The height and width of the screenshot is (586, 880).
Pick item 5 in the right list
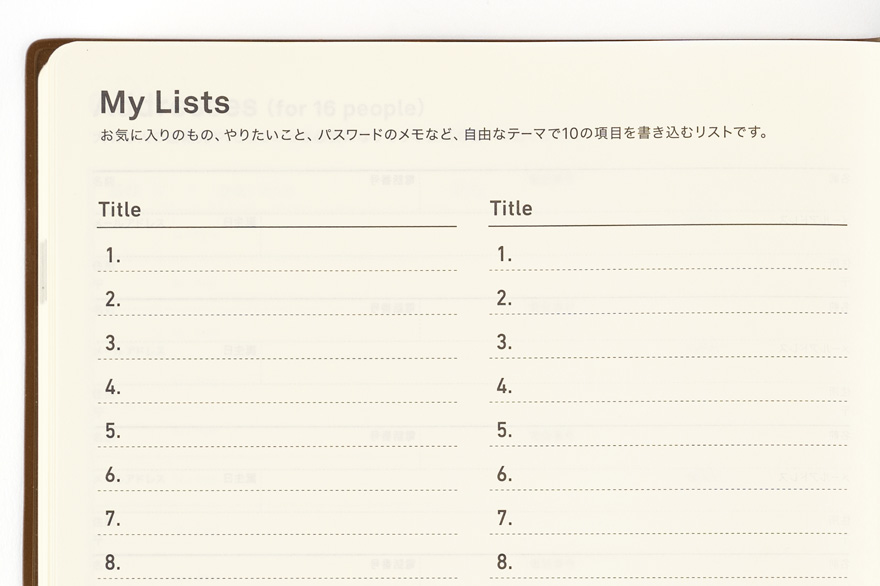668,431
